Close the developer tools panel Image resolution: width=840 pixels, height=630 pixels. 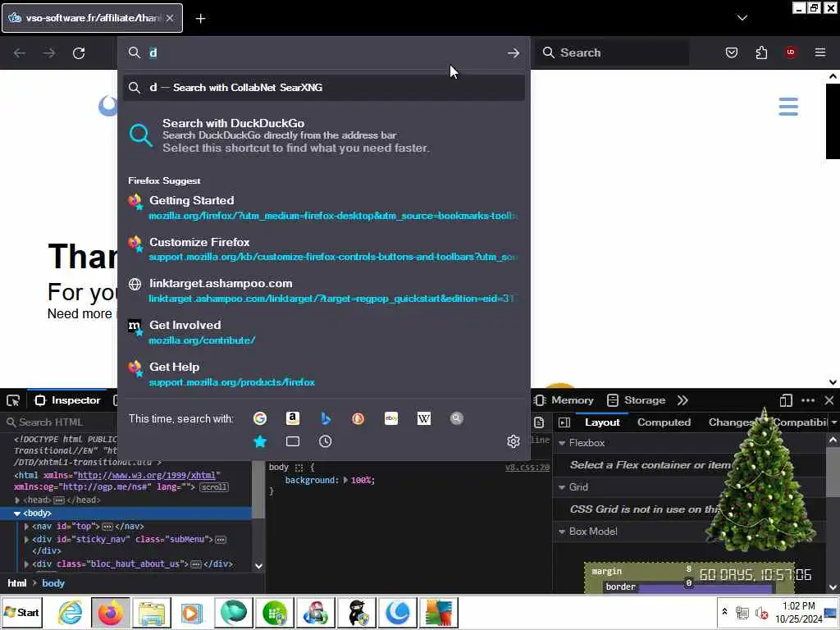tap(829, 400)
